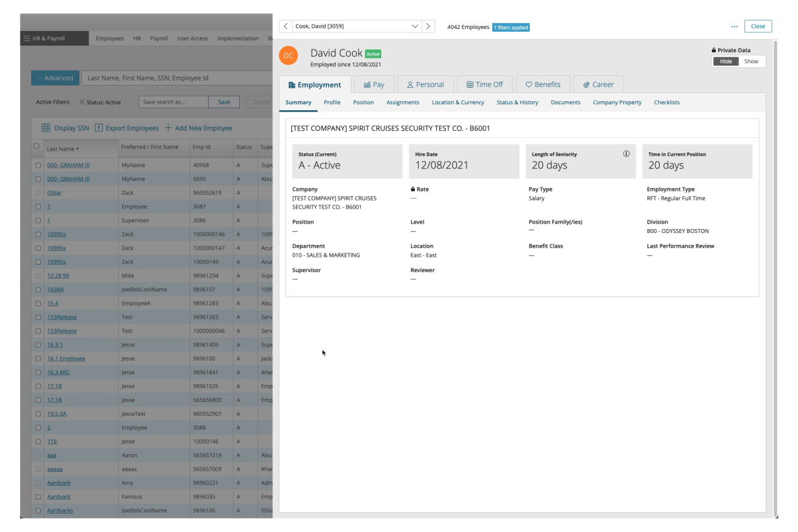
Task: Set Private Data toggle to Show
Action: point(752,61)
